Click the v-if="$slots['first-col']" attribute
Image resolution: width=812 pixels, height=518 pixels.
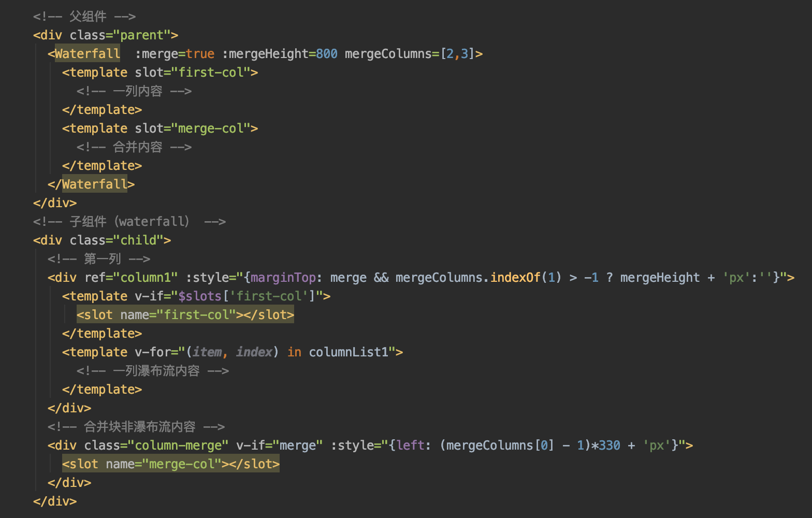coord(229,296)
